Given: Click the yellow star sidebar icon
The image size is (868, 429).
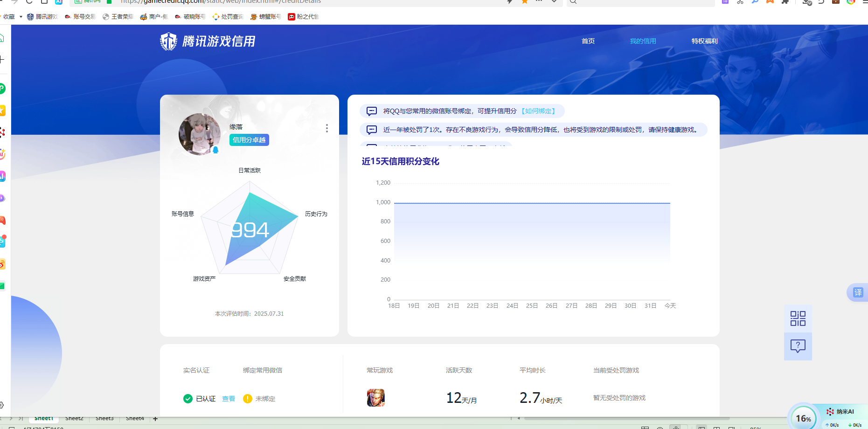Looking at the screenshot, I should [2, 111].
